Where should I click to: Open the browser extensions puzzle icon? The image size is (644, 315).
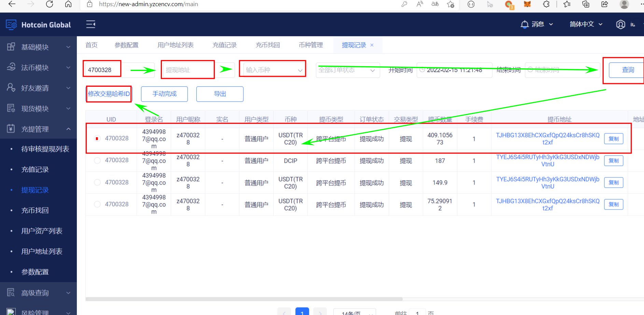[546, 4]
